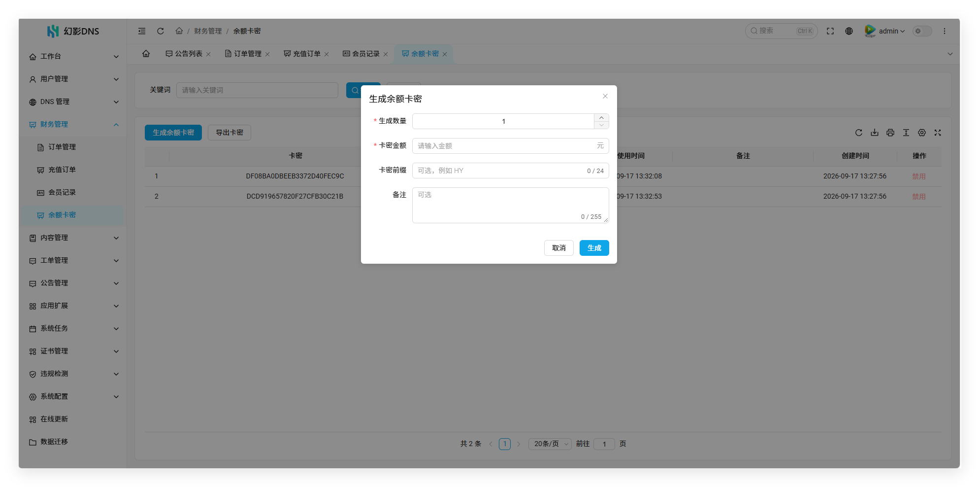The height and width of the screenshot is (487, 980).
Task: Expand the 应用扩展 sidebar menu
Action: pyautogui.click(x=73, y=306)
